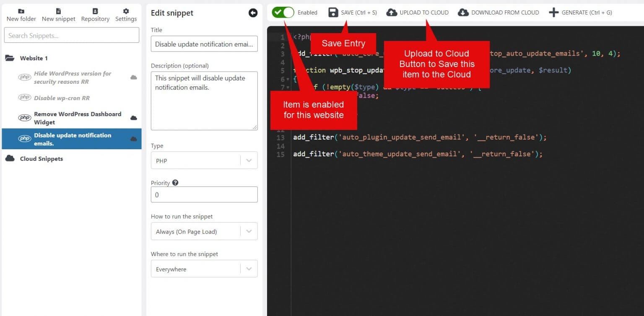Collapse the Website 1 folder
The height and width of the screenshot is (316, 644).
point(34,58)
